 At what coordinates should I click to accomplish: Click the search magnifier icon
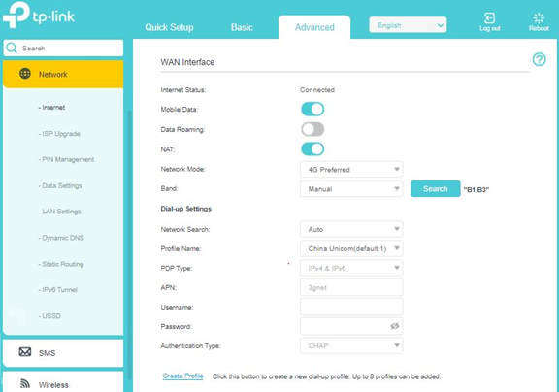click(x=12, y=48)
